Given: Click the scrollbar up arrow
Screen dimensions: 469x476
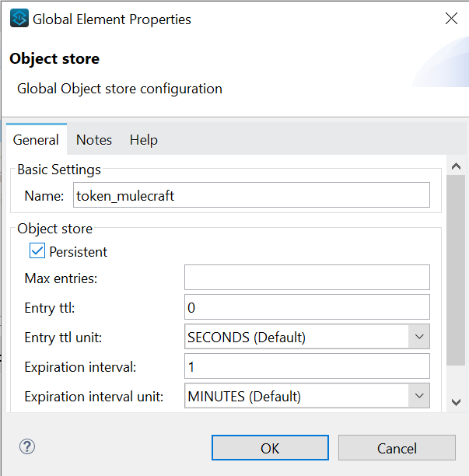Looking at the screenshot, I should [x=457, y=166].
